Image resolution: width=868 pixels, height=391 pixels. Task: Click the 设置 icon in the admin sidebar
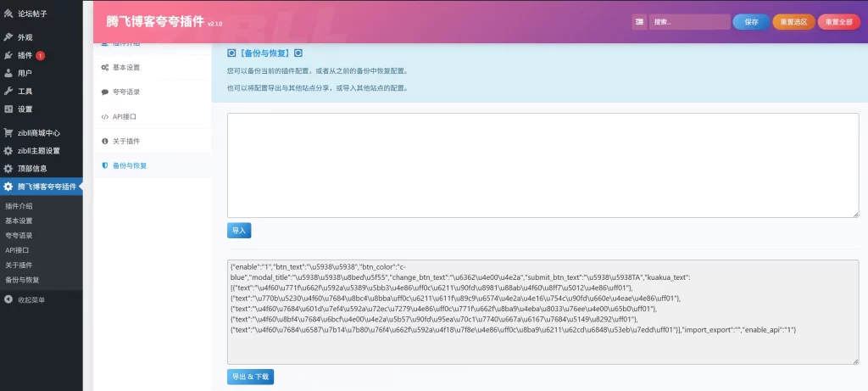tap(8, 109)
